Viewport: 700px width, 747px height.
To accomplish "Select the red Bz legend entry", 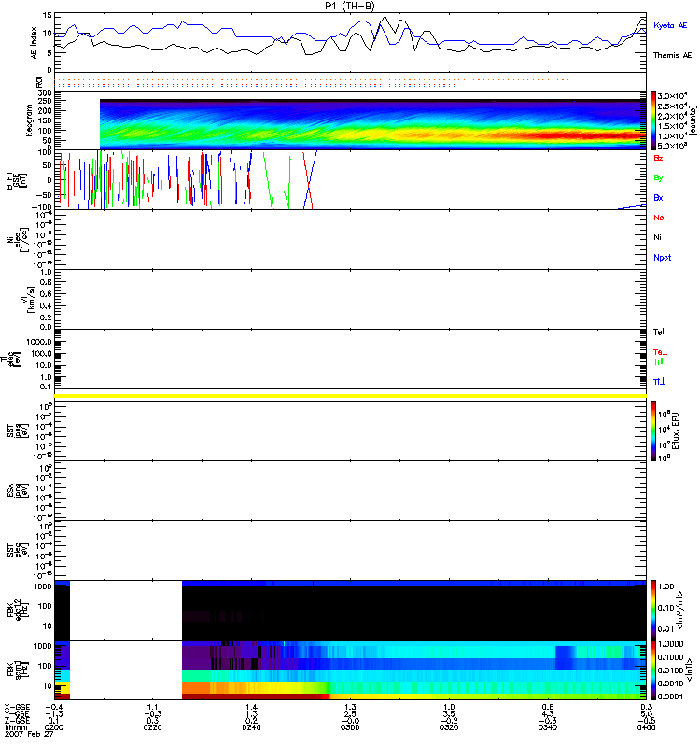I will coord(658,159).
